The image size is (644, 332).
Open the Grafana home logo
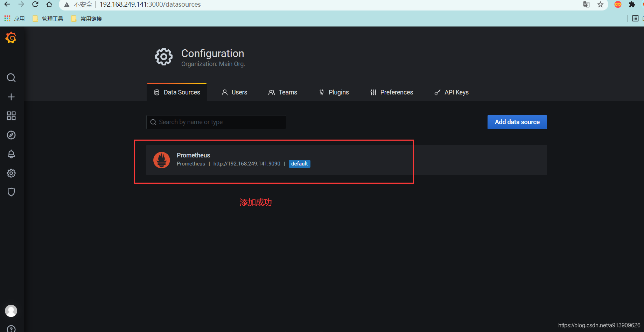[11, 37]
